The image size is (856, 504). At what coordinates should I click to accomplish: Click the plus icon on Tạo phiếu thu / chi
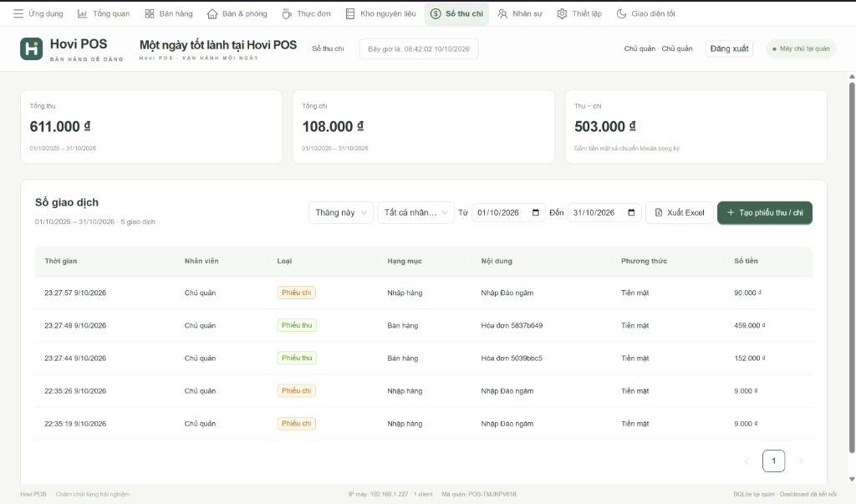click(731, 212)
